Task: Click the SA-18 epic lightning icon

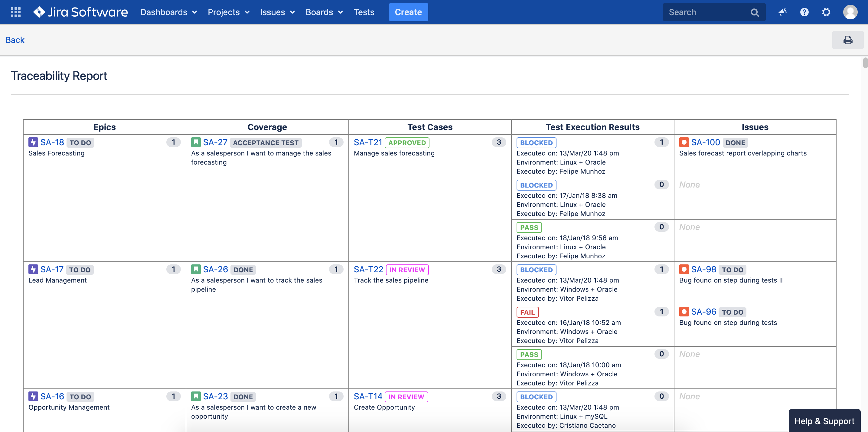Action: pyautogui.click(x=33, y=142)
